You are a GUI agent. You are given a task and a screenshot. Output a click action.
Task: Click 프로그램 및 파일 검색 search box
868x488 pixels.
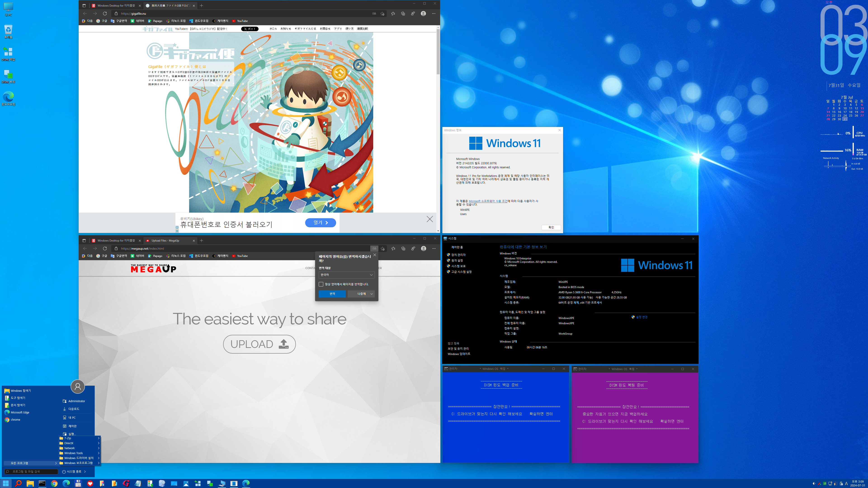31,472
